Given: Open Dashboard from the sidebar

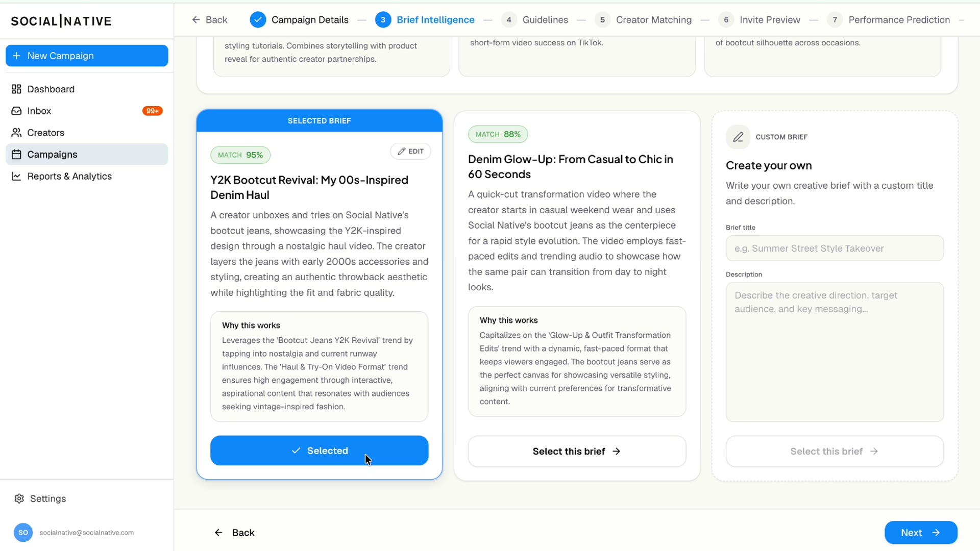Looking at the screenshot, I should point(87,89).
